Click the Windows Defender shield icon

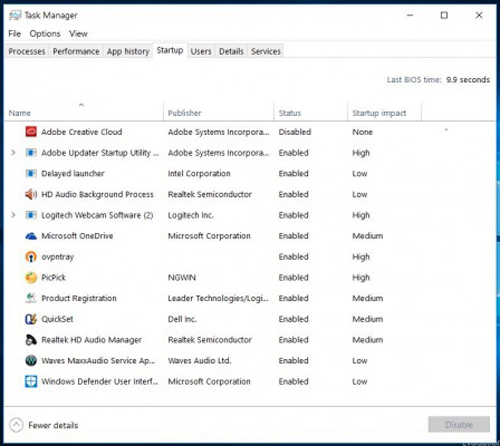tap(31, 381)
